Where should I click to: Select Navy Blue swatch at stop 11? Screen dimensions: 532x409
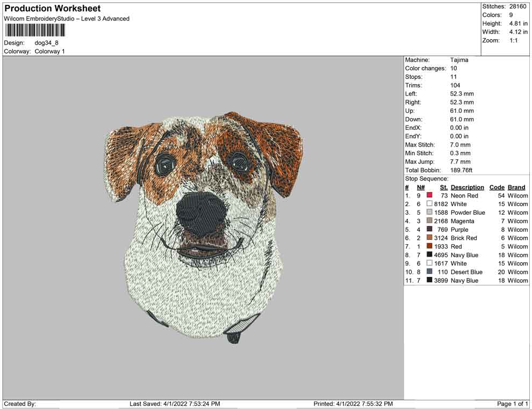[429, 281]
